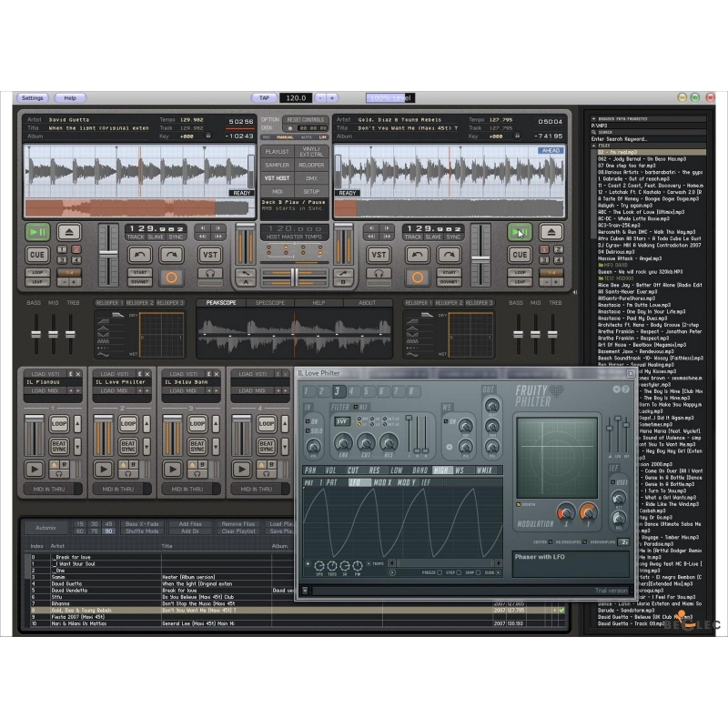Select the LFO tab in Love Philter
The width and height of the screenshot is (728, 728).
coord(355,481)
